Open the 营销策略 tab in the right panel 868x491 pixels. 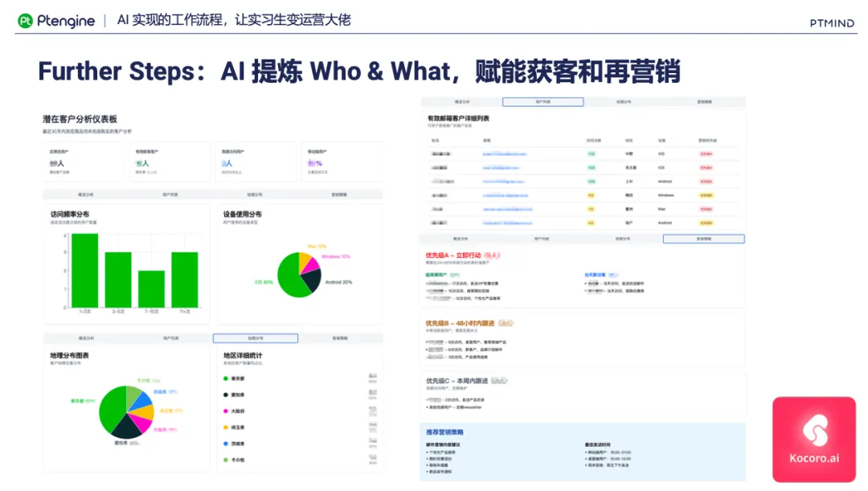(703, 238)
